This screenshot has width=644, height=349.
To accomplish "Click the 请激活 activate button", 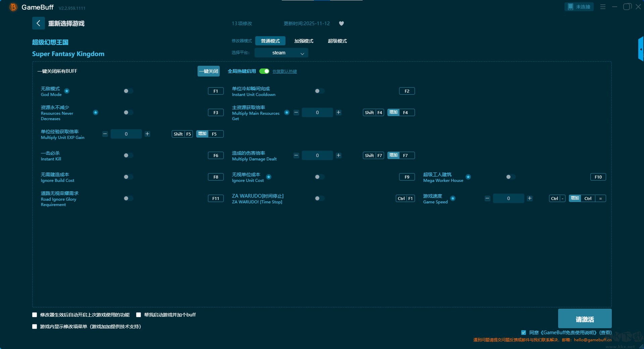I will (x=584, y=319).
